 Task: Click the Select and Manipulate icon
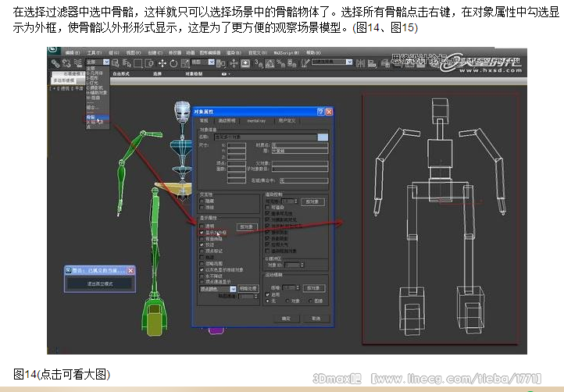[234, 64]
